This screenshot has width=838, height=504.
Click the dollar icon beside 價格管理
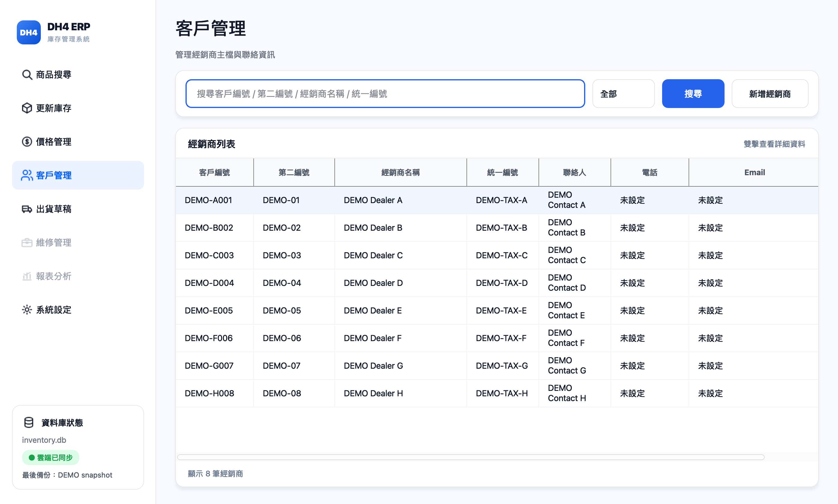(x=27, y=142)
